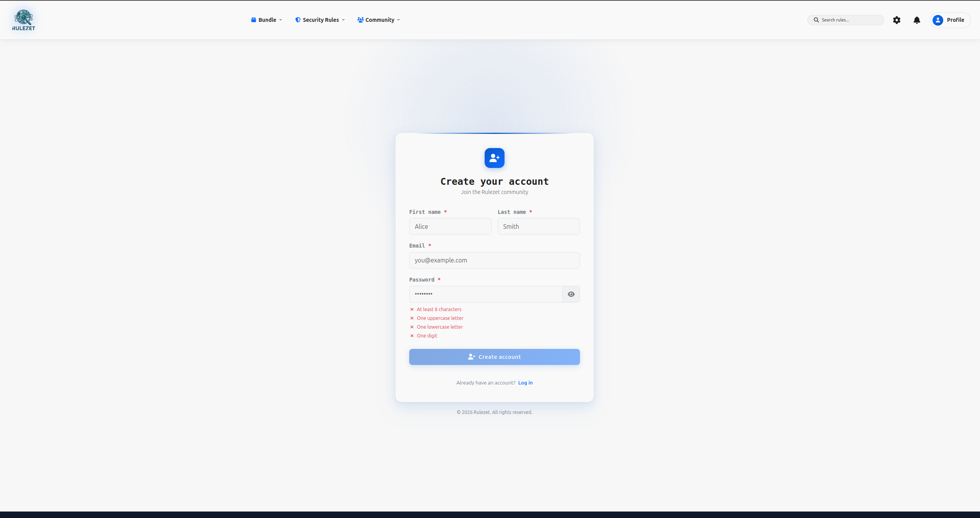Viewport: 980px width, 518px height.
Task: Click into the Password field
Action: [x=486, y=294]
